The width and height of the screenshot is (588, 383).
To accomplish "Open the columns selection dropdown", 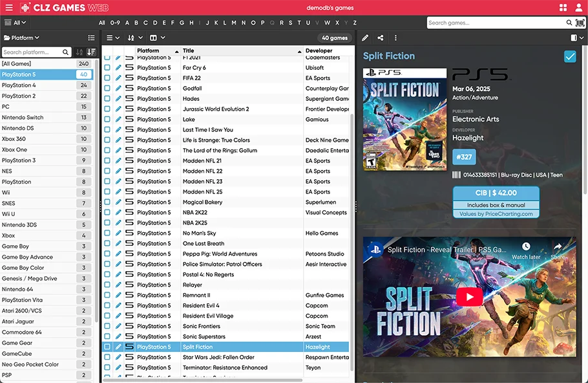I will pyautogui.click(x=158, y=38).
